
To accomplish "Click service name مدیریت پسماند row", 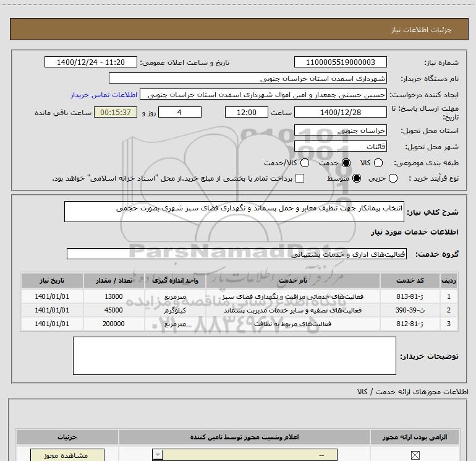I will (292, 310).
